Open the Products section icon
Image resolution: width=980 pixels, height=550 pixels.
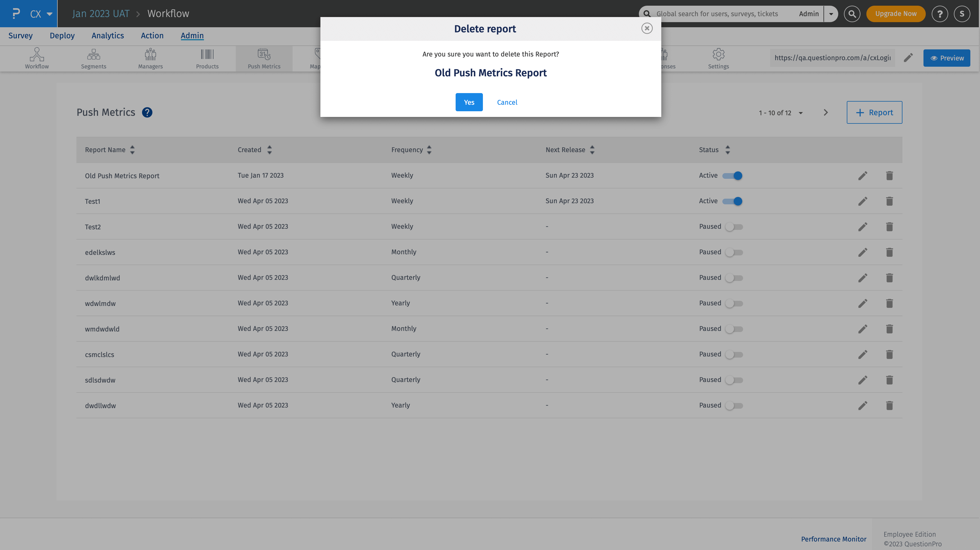click(207, 58)
